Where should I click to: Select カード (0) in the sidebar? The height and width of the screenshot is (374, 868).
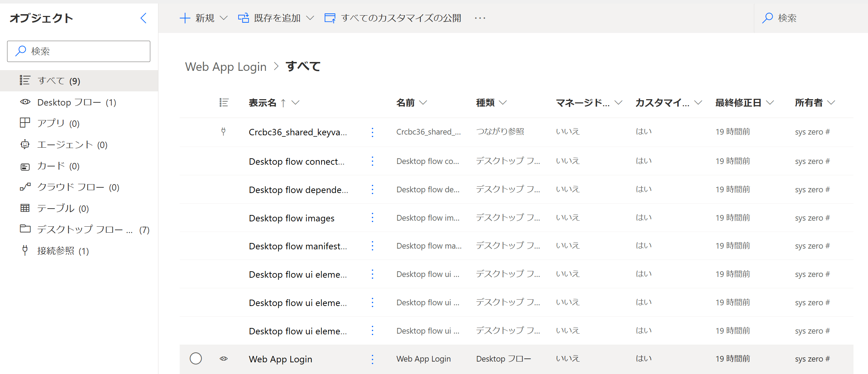79,166
